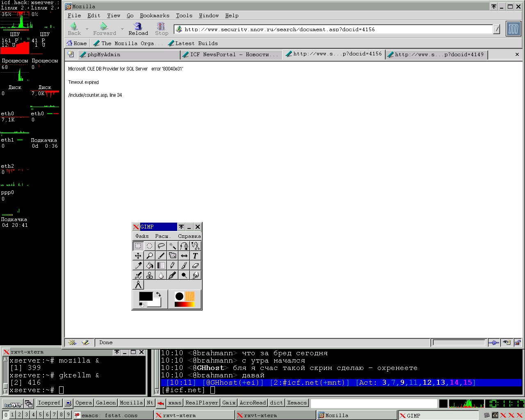The height and width of the screenshot is (420, 525).
Task: Reset colors to default black and white
Action: coord(142,304)
